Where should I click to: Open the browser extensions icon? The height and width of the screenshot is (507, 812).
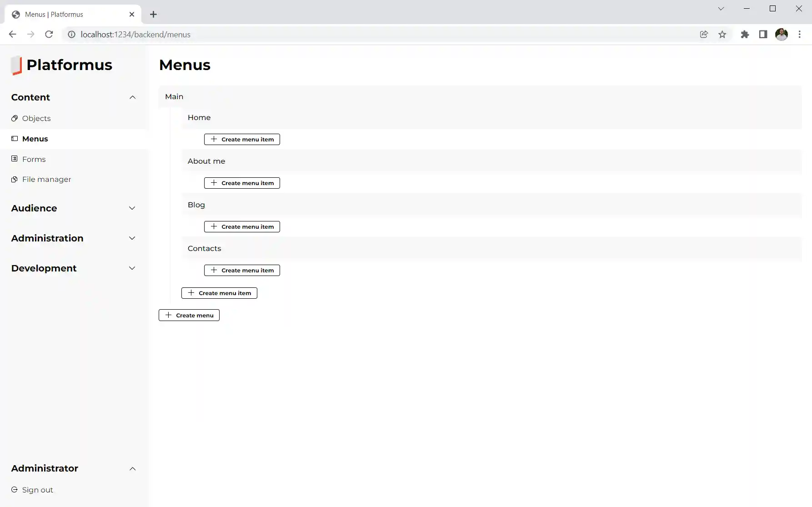pos(745,34)
